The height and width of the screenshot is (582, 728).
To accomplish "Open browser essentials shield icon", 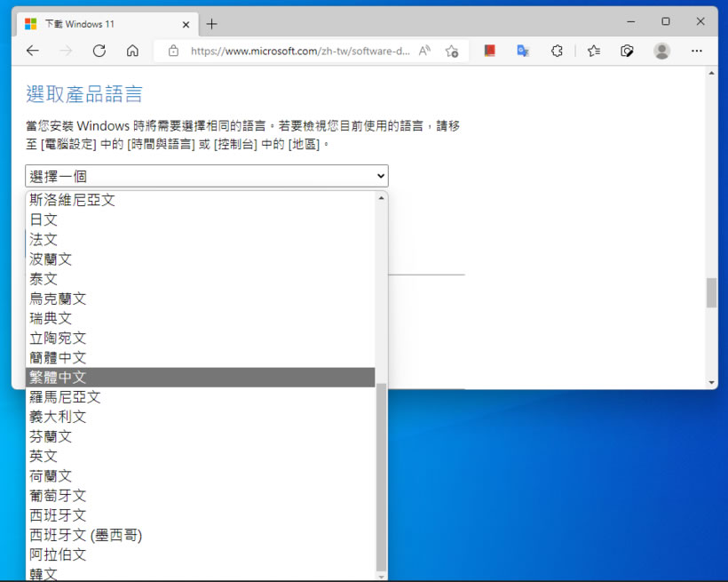I will click(627, 51).
